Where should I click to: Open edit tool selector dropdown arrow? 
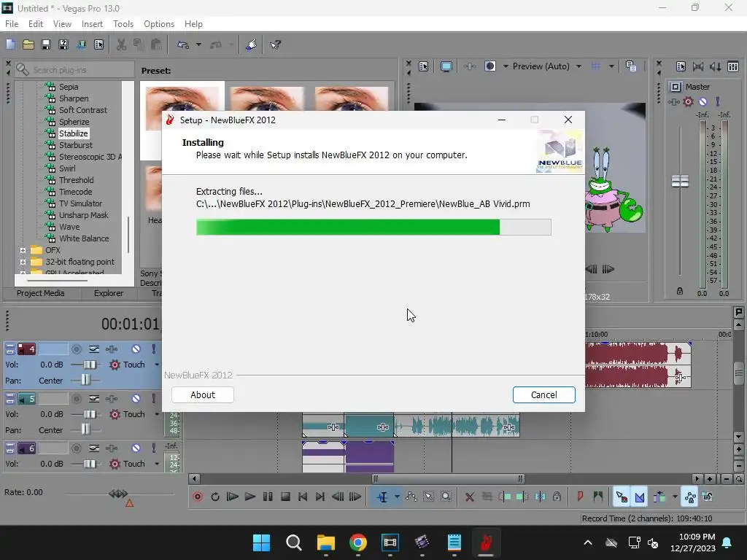point(396,497)
